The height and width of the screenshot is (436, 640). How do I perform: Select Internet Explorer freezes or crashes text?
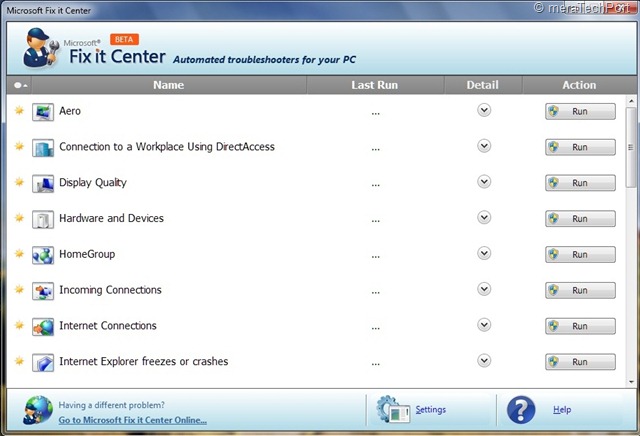144,362
